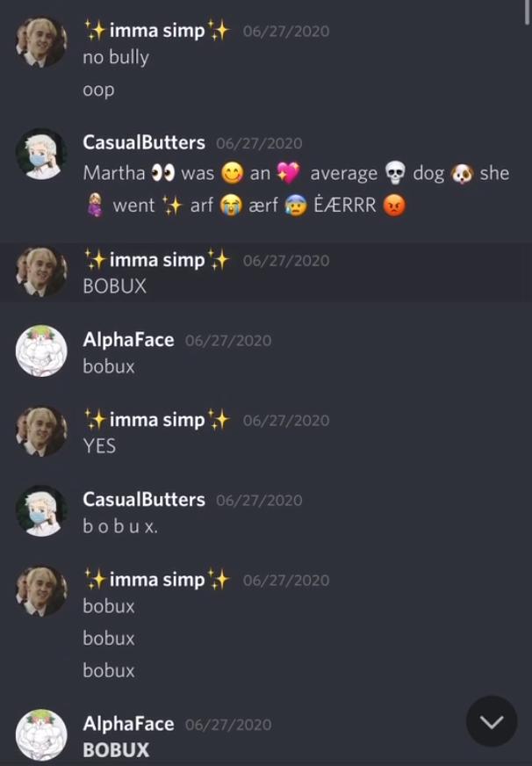The width and height of the screenshot is (532, 766).
Task: Click the angry face emoji after ĖÆRRR
Action: [x=394, y=206]
